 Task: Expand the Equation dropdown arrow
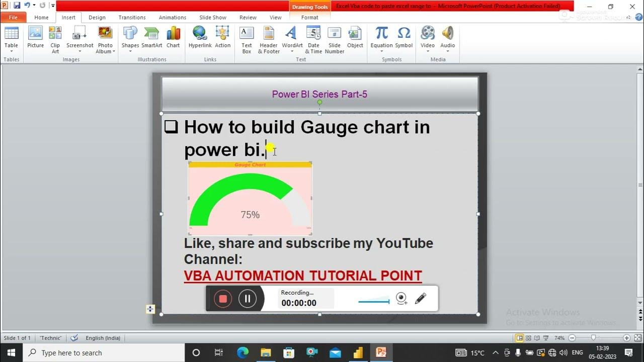tap(381, 51)
